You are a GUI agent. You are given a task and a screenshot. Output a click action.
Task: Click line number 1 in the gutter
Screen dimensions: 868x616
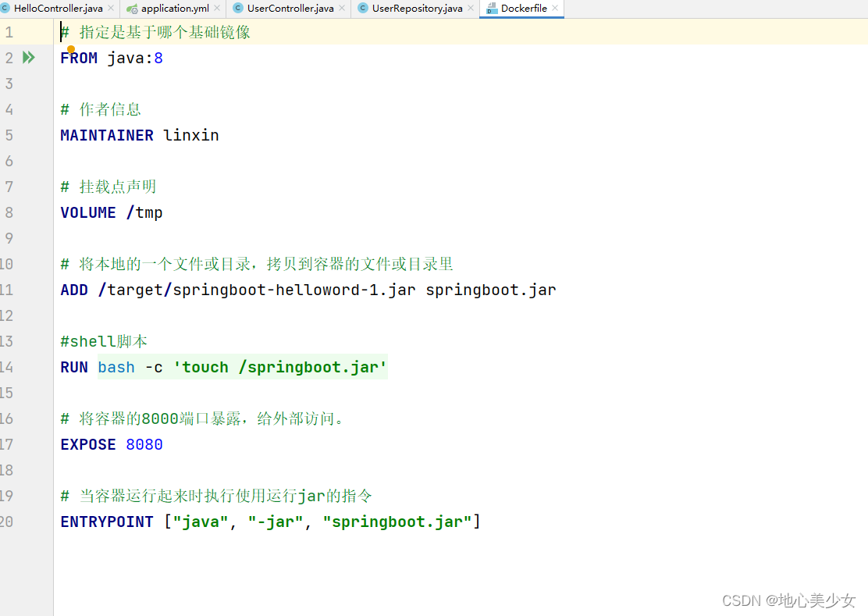click(9, 32)
